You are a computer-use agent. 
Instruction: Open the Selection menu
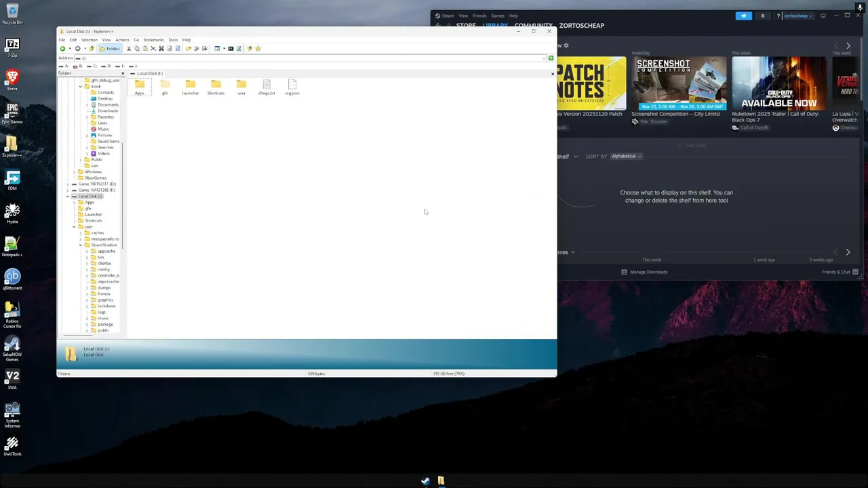tap(90, 40)
